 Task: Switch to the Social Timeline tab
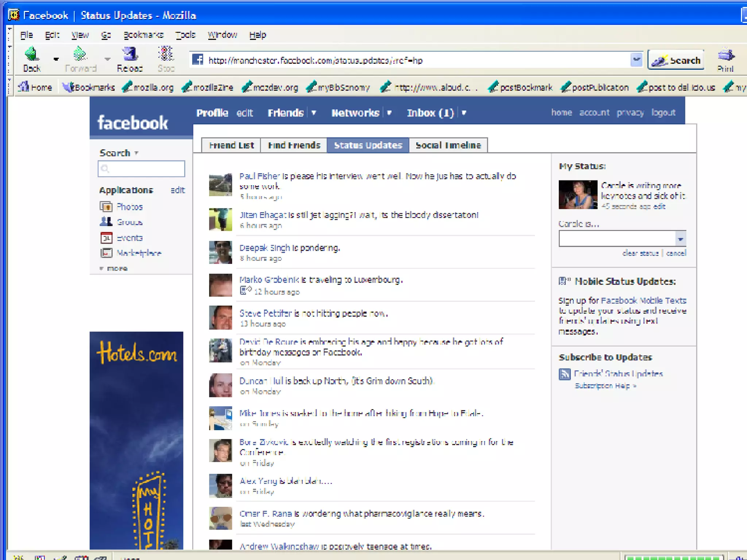tap(448, 145)
